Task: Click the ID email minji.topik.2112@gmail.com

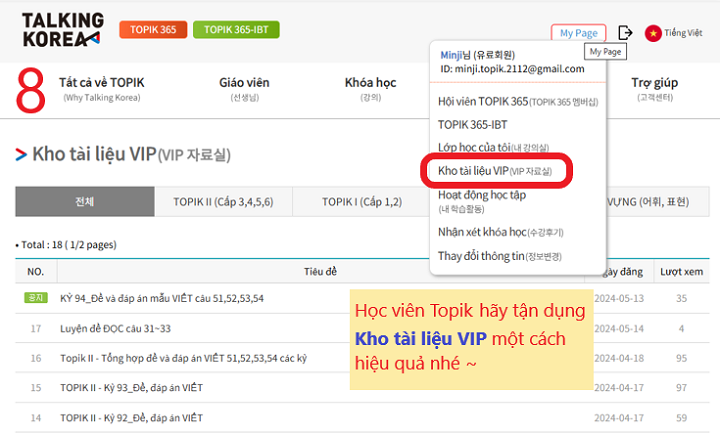Action: (x=512, y=69)
